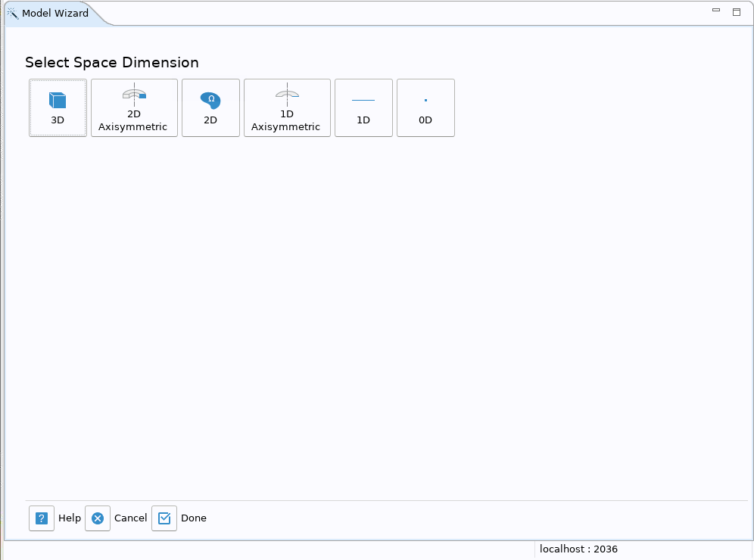Click the Cancel text label
Screen dimensions: 754x560
point(130,518)
